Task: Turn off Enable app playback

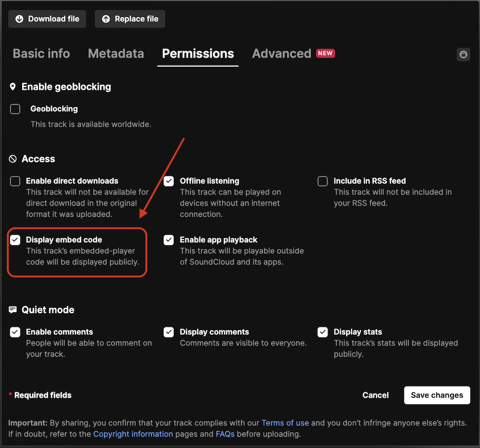Action: (169, 240)
